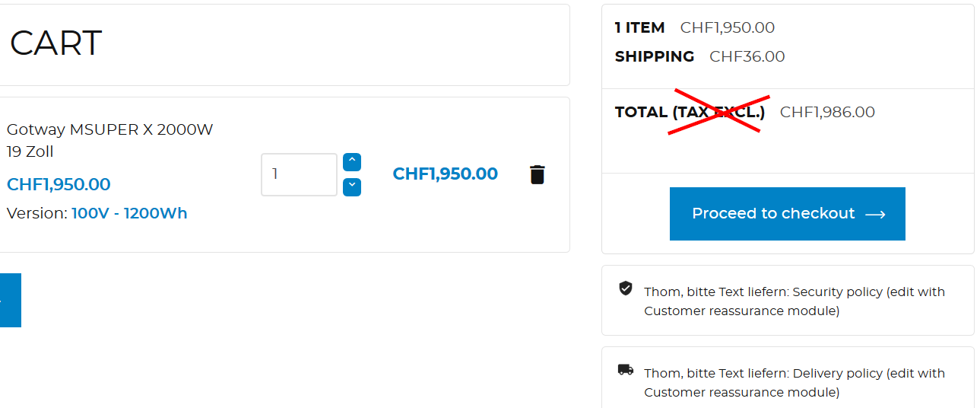Open the Gotway MSUPER X 2000W product link

(x=109, y=140)
